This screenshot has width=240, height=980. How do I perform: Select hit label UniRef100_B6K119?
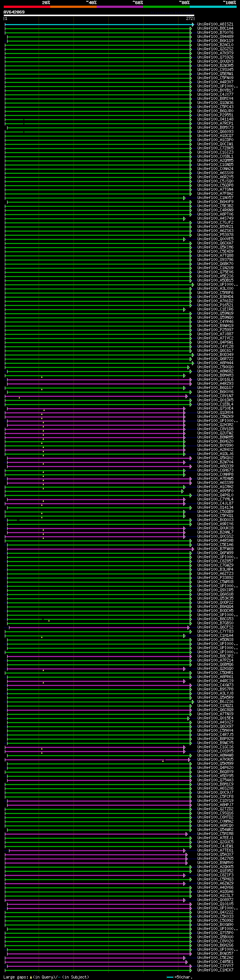click(x=215, y=41)
